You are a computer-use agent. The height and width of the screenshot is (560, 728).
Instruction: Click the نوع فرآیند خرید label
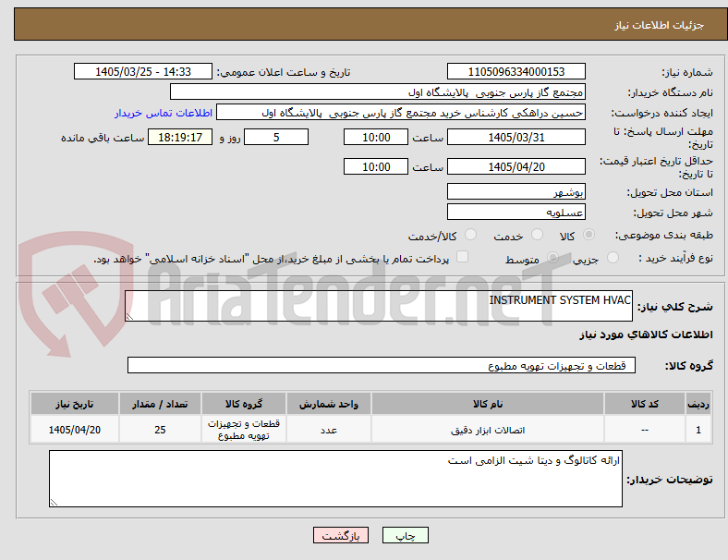pos(675,258)
